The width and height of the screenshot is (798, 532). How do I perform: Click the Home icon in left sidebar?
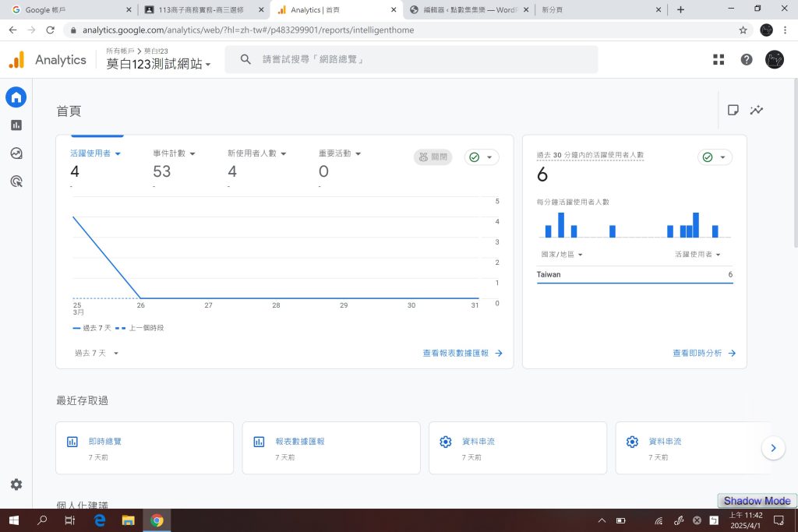[x=16, y=97]
